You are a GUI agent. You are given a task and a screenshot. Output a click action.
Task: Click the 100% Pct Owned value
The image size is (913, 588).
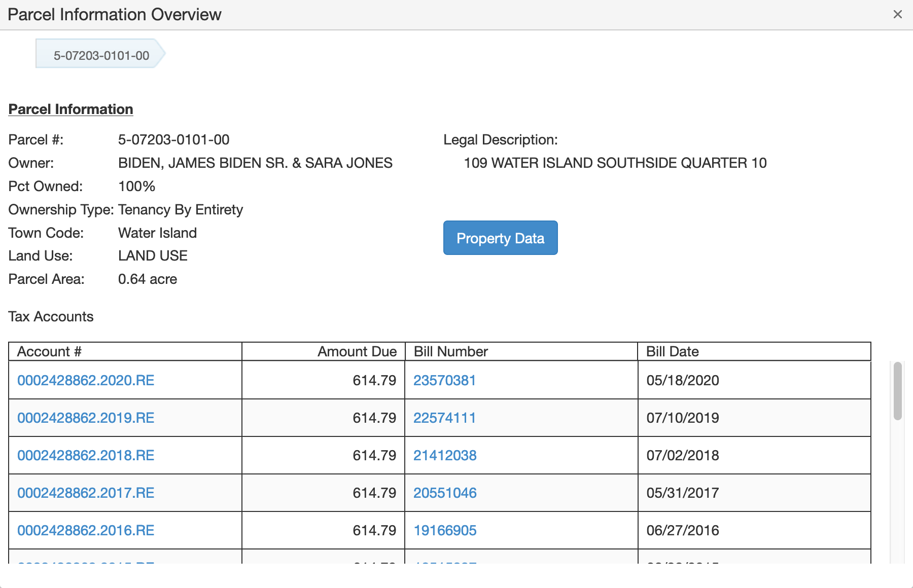(136, 186)
